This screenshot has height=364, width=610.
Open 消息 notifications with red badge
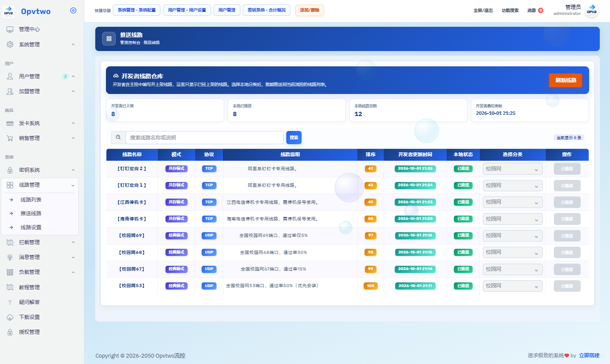535,11
